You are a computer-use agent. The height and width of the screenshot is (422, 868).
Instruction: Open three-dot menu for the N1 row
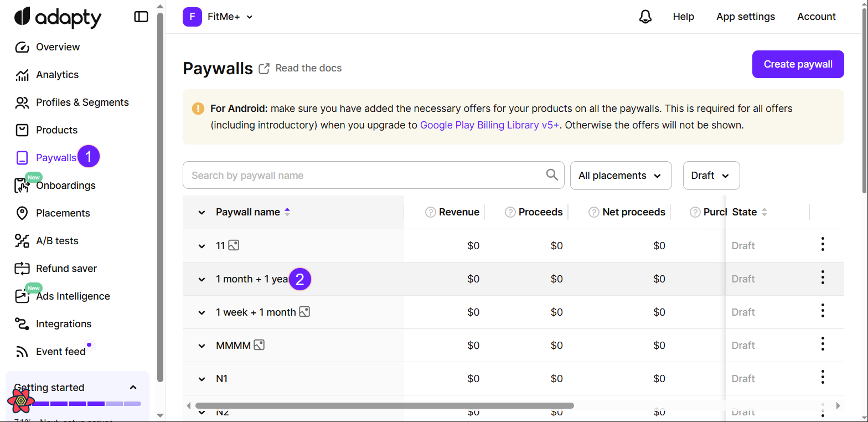click(823, 378)
